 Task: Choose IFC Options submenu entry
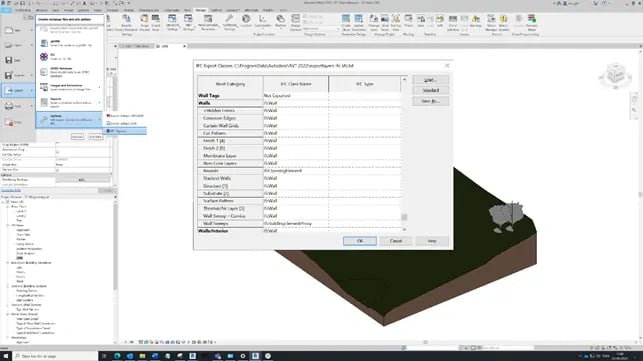point(125,131)
